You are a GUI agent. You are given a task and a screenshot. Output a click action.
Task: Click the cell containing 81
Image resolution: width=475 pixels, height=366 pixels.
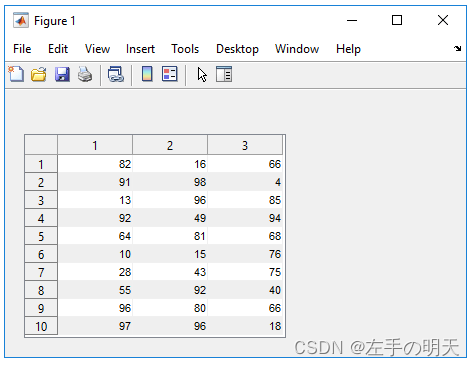[170, 236]
